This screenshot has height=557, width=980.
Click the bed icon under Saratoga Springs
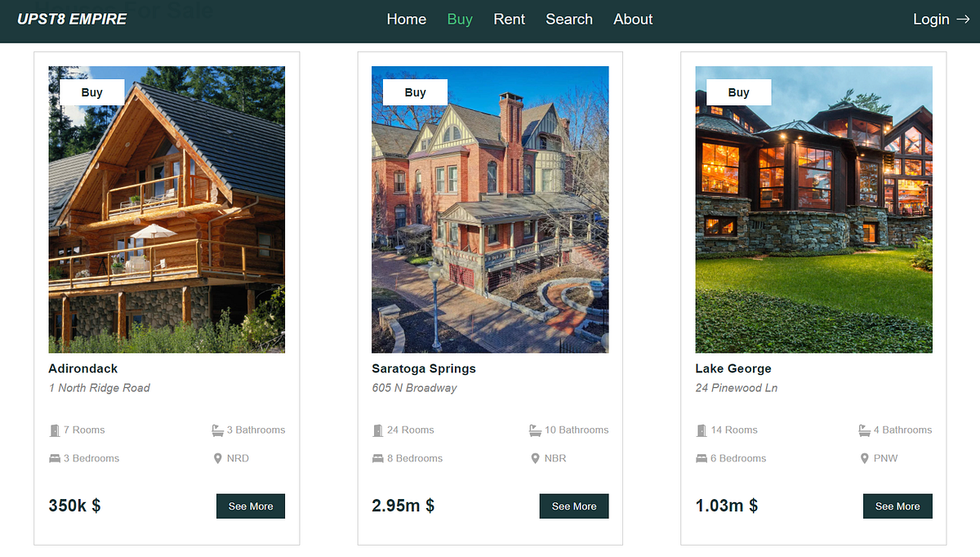tap(376, 458)
